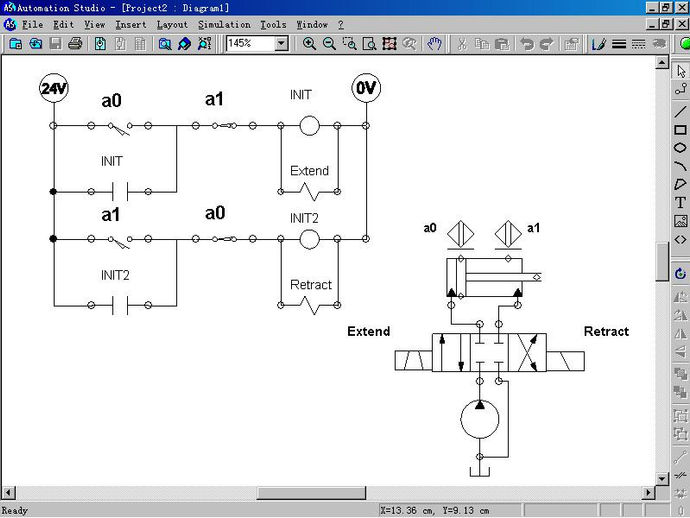Viewport: 690px width, 518px height.
Task: Click the 'Extend' label beside valve
Action: pyautogui.click(x=368, y=331)
